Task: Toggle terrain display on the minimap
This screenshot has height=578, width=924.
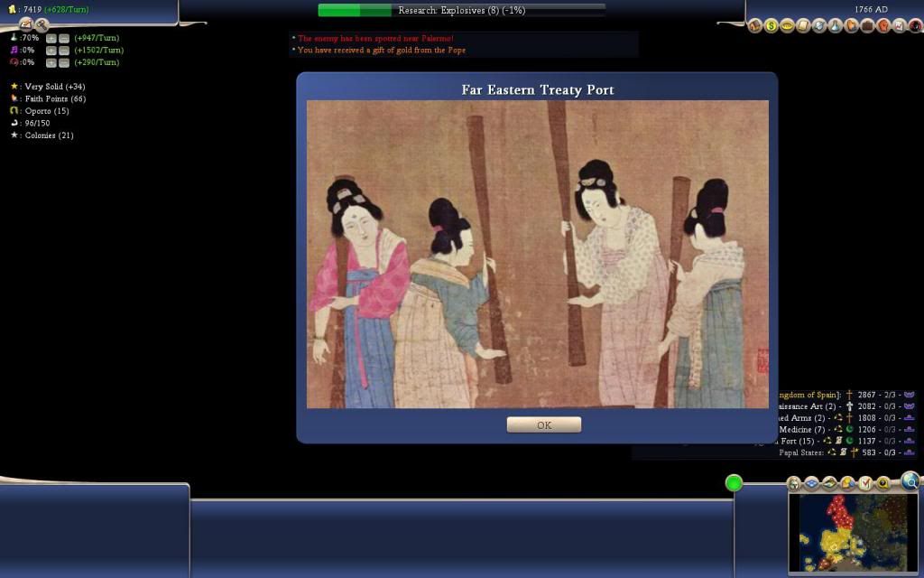Action: [829, 483]
